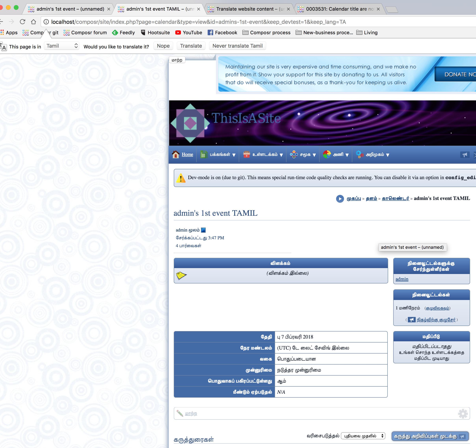Click the admin avatar thumbnail image
The height and width of the screenshot is (448, 476).
pyautogui.click(x=203, y=230)
